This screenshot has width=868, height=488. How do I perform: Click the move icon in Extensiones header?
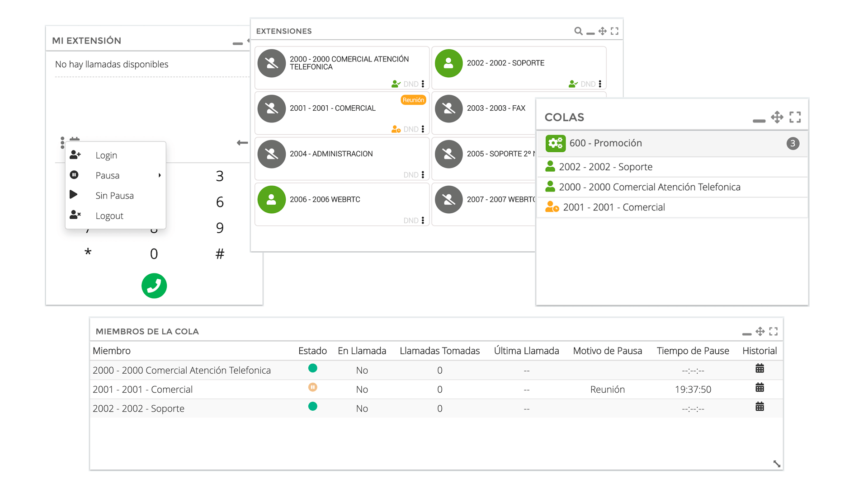click(603, 31)
